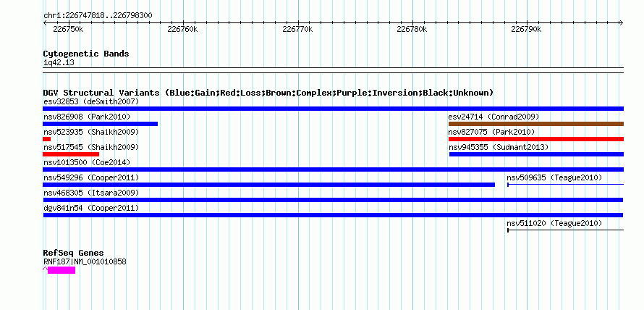Click the brown esv24714 complex variant bar

[536, 124]
